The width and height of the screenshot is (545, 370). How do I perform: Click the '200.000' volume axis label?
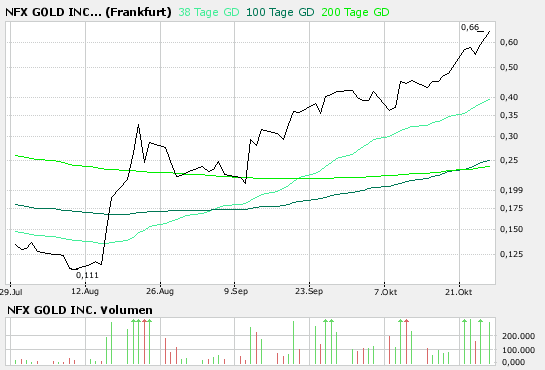point(518,336)
